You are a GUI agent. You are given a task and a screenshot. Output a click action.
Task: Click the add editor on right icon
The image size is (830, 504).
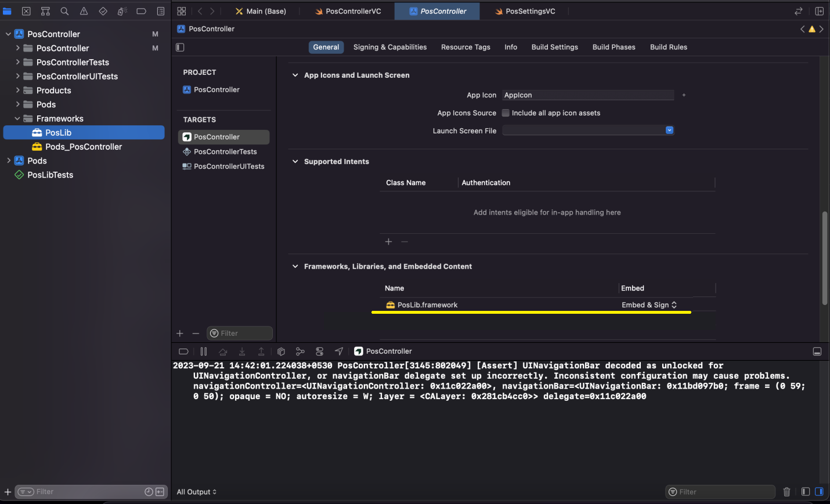coord(819,11)
